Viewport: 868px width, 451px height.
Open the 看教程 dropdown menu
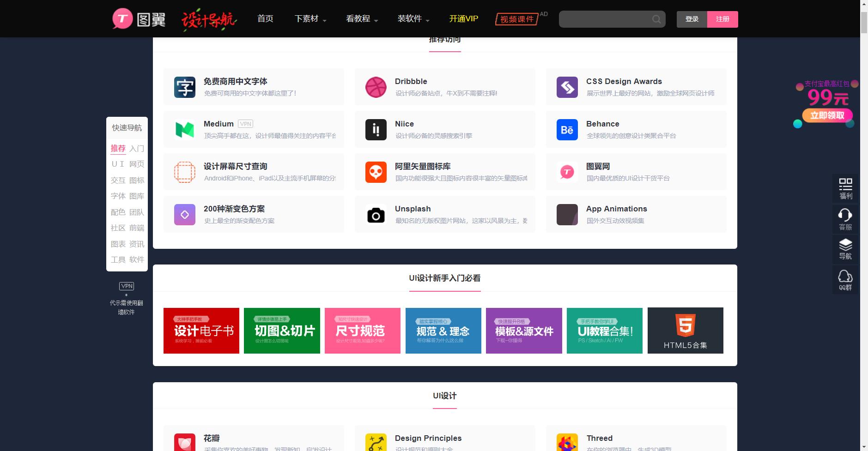coord(359,19)
